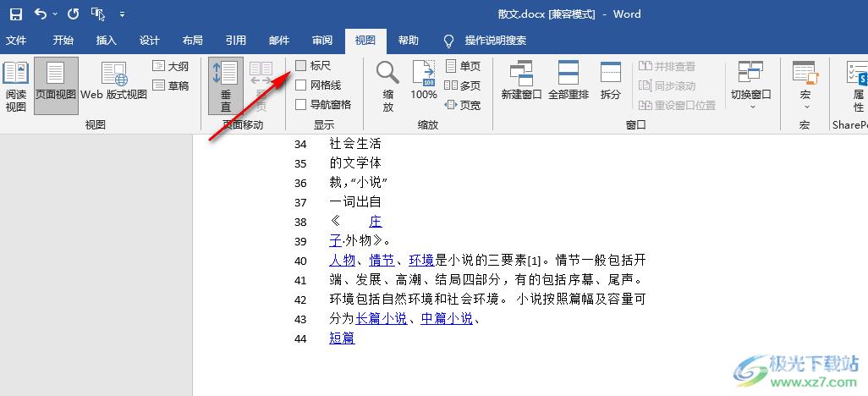Open a 新建窗口 new window
868x396 pixels.
(x=521, y=80)
